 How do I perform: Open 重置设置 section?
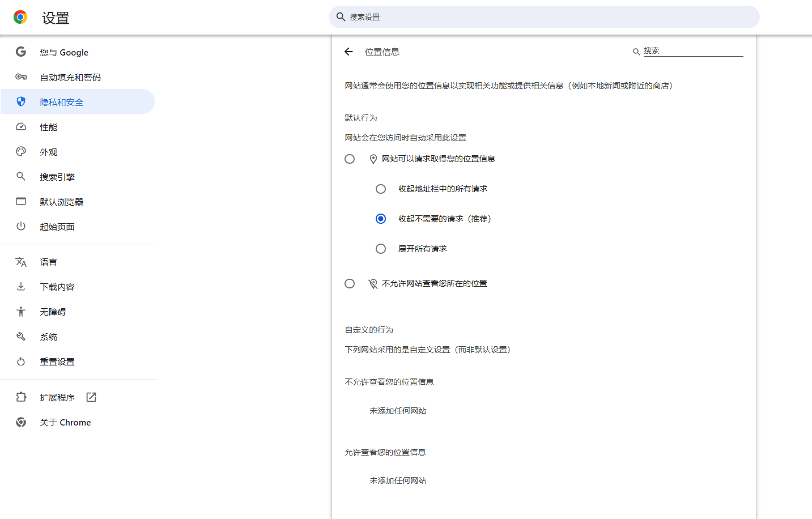tap(77, 361)
